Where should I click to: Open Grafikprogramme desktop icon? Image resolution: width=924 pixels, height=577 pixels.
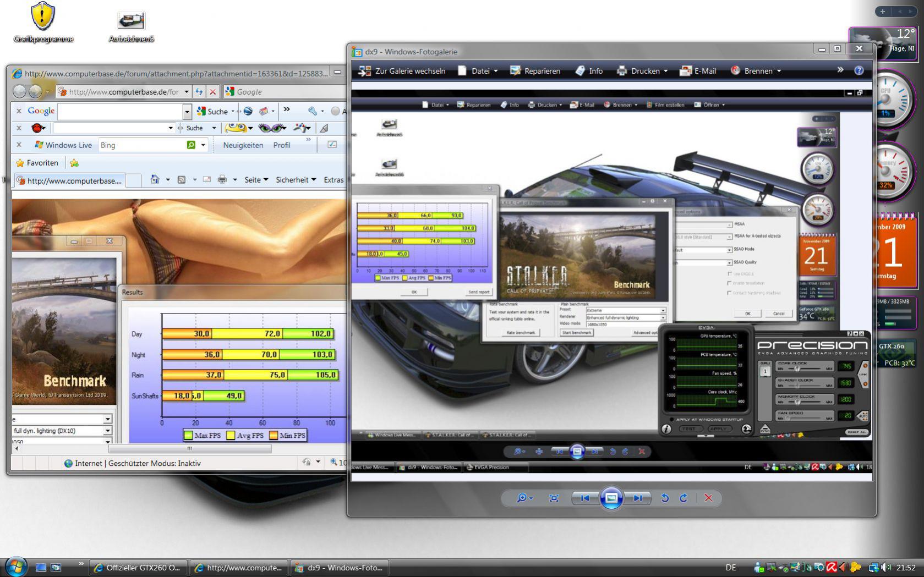click(43, 23)
